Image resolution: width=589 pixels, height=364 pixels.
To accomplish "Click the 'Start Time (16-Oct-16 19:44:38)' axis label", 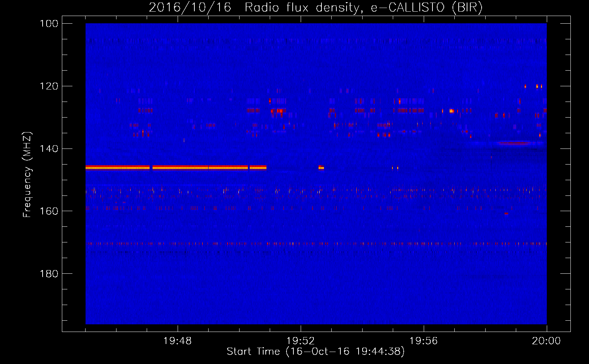I will click(x=316, y=352).
